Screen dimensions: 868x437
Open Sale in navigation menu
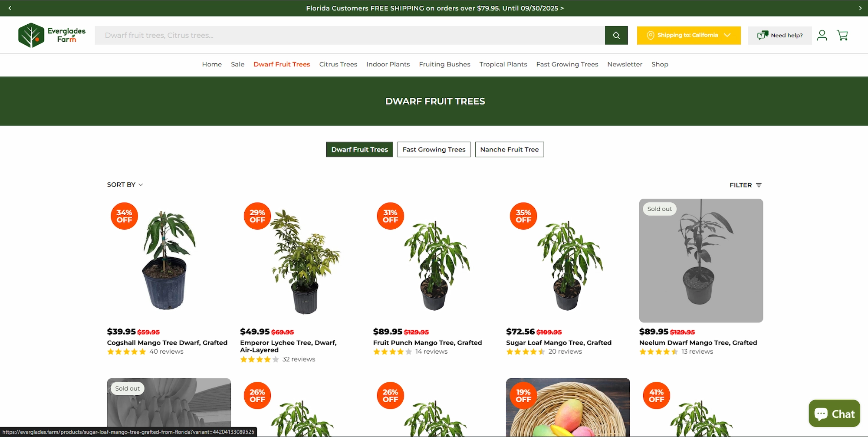point(237,64)
